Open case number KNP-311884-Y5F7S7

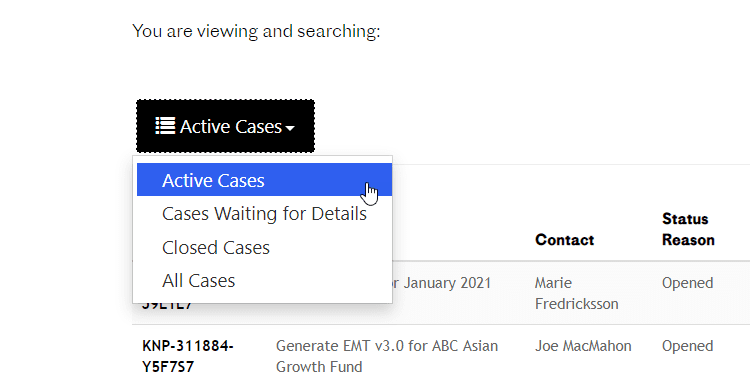188,356
